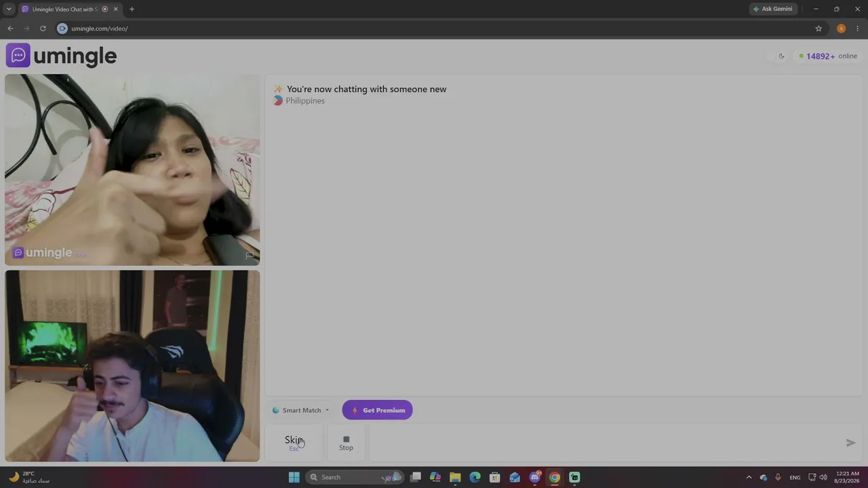
Task: Skip to the next stranger
Action: 294,443
